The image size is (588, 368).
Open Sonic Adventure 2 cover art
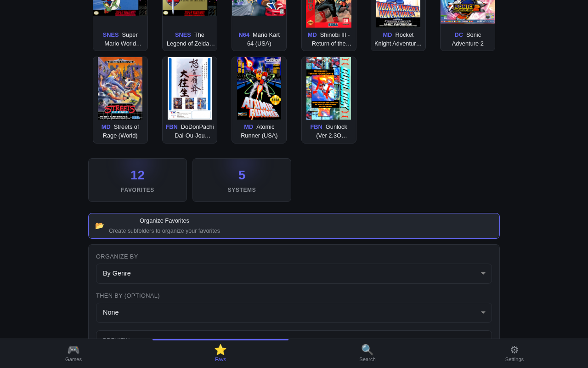click(468, 11)
